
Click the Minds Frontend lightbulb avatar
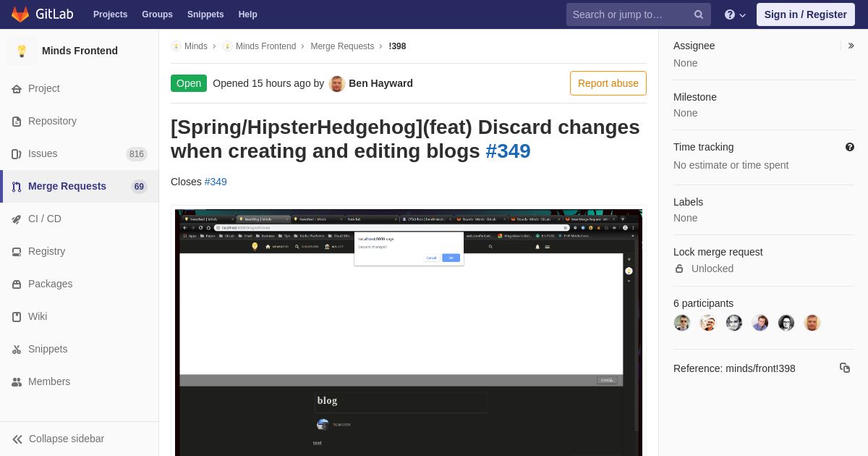point(22,51)
